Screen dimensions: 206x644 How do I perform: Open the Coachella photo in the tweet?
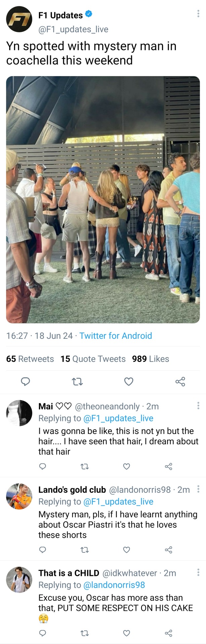point(103,200)
